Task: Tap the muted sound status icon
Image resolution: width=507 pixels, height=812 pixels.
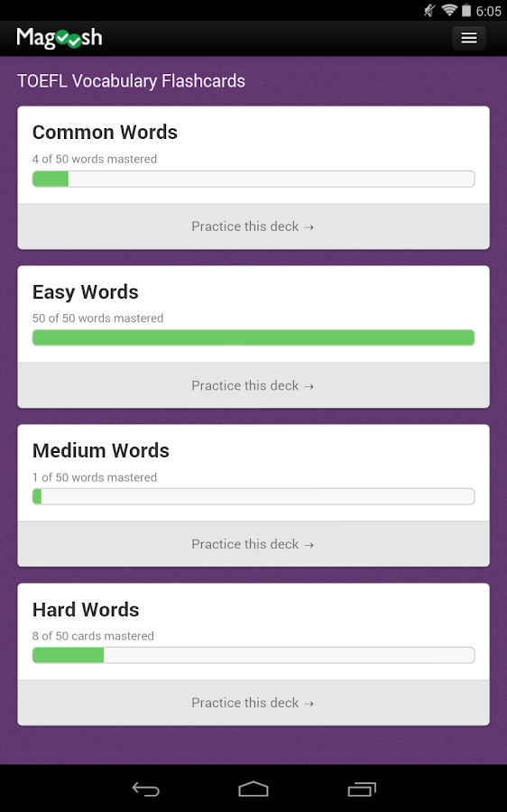Action: [x=429, y=10]
